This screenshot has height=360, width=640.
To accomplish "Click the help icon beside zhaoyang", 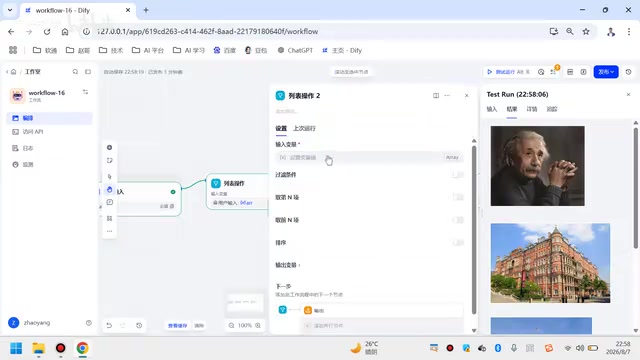I will click(89, 322).
